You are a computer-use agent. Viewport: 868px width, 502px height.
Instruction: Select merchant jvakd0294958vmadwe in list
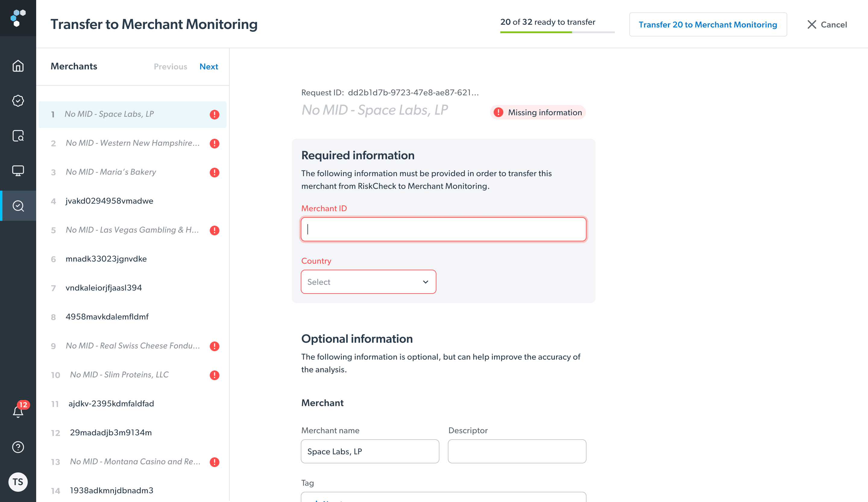[109, 201]
